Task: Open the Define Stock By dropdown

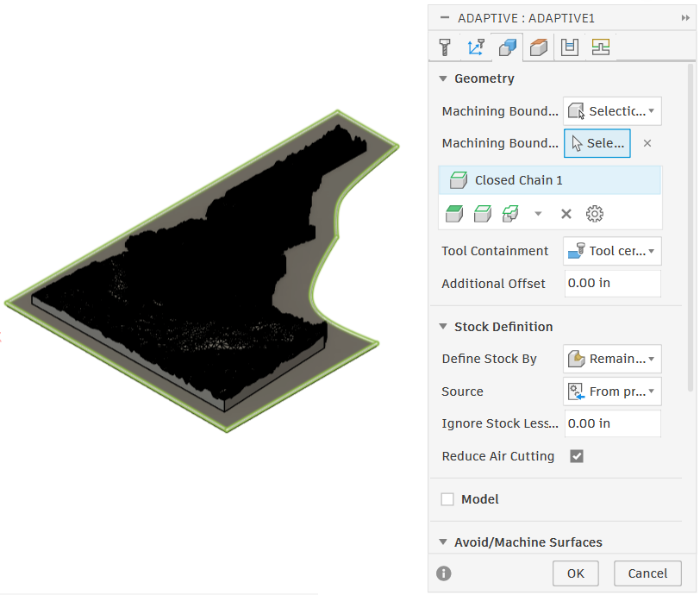Action: [612, 359]
